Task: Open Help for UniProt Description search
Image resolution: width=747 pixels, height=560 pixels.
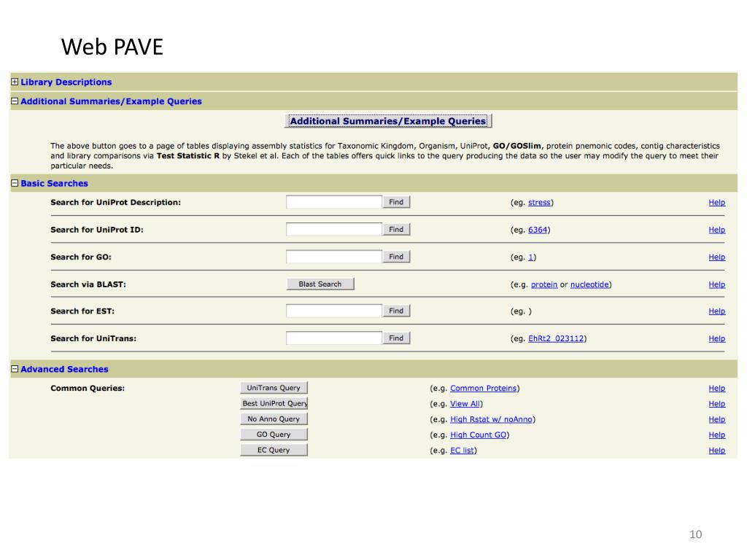Action: point(716,203)
